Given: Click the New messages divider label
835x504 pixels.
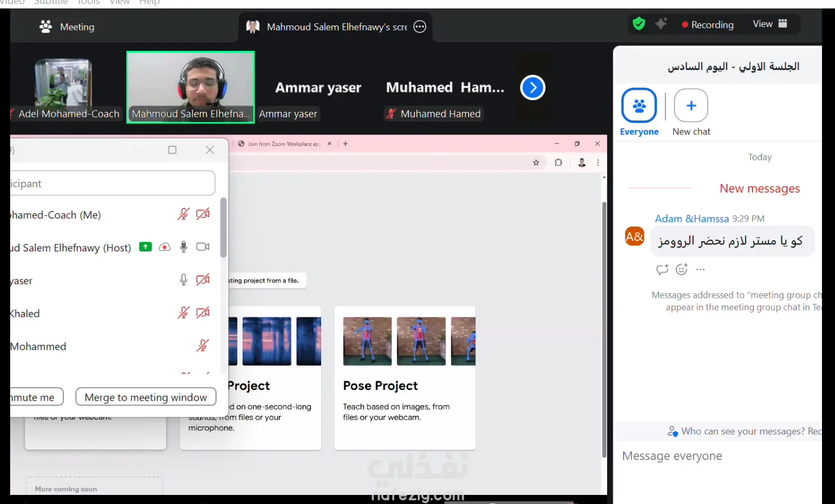Looking at the screenshot, I should coord(760,189).
